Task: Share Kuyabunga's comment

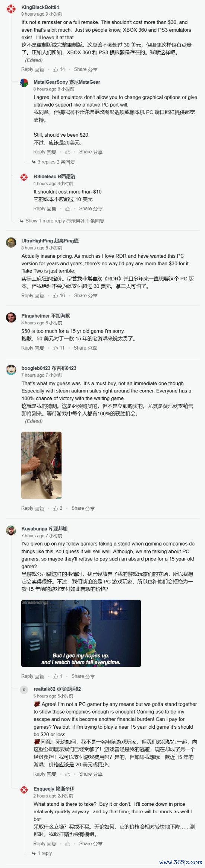Action: click(83, 676)
